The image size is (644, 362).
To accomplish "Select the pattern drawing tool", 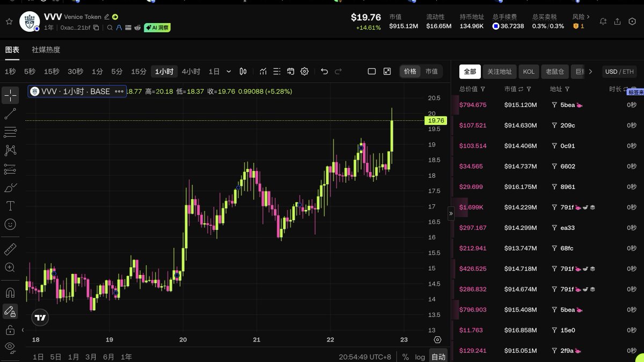I will pos(10,150).
